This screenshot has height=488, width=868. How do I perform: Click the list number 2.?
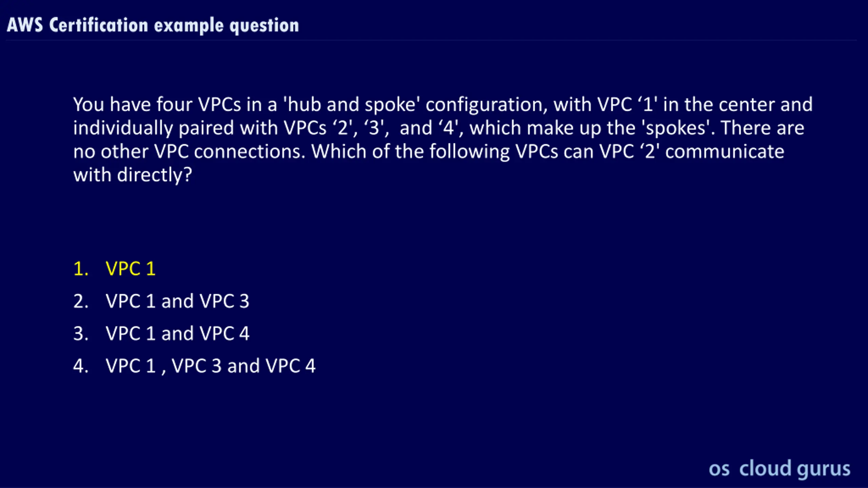pyautogui.click(x=81, y=301)
